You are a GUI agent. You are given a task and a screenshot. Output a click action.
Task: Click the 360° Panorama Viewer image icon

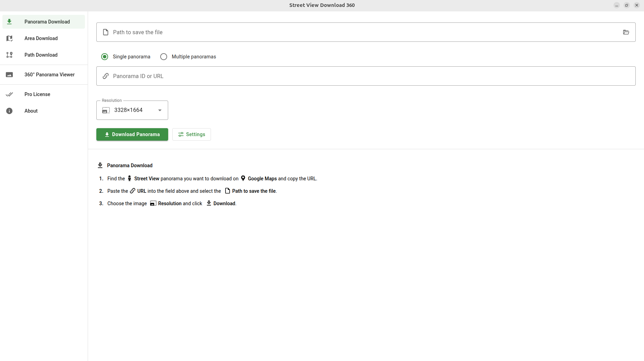click(x=9, y=75)
